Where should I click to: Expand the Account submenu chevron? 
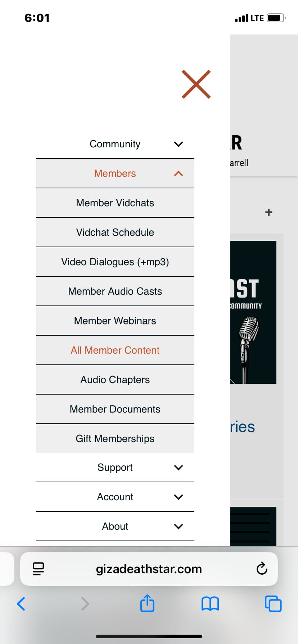tap(179, 497)
